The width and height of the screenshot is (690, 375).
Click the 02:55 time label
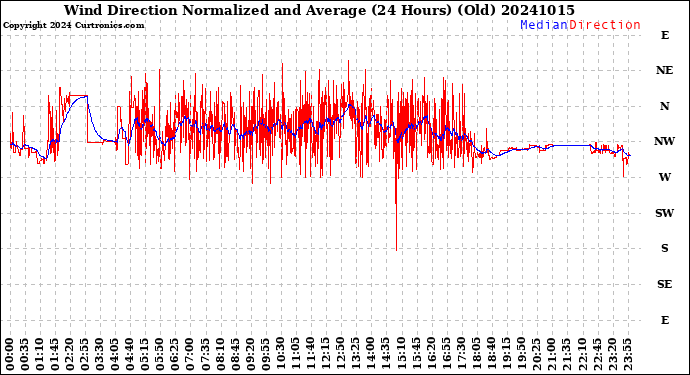point(84,354)
